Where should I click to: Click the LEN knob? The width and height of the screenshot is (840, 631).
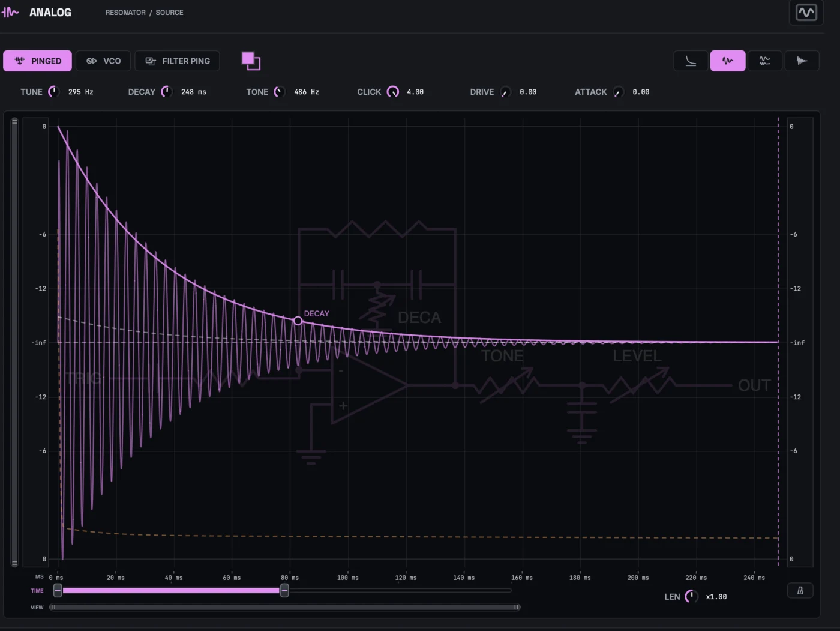point(691,596)
